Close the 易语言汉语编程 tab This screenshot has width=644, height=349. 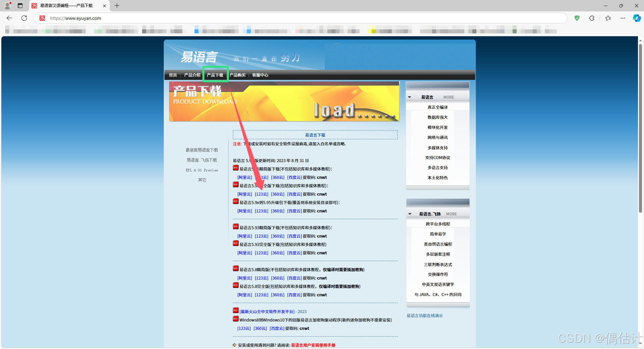tap(104, 6)
